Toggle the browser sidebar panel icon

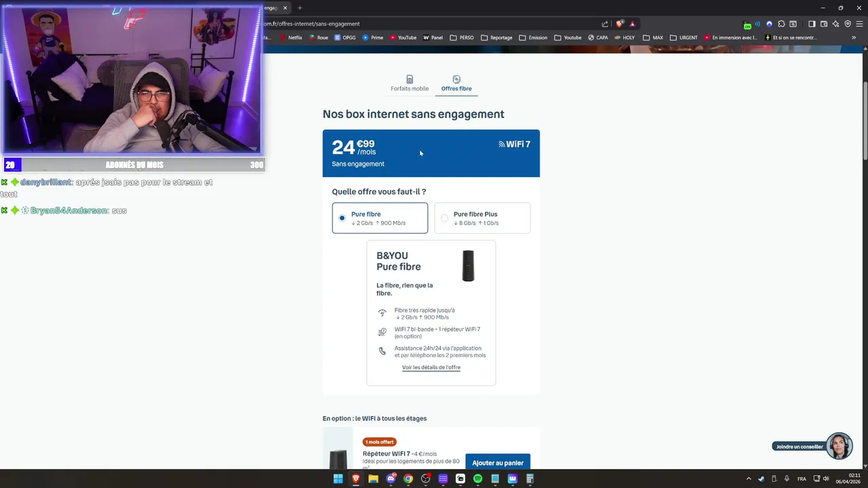point(812,24)
